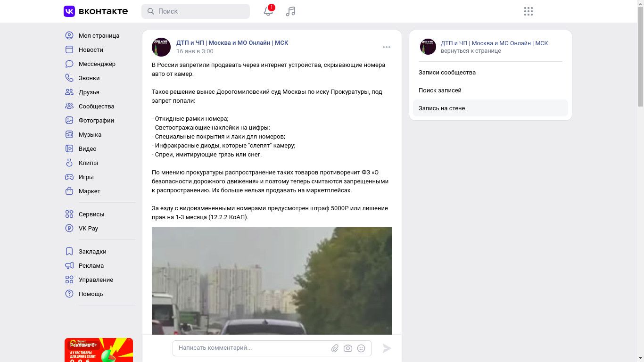
Task: Open Friends section in sidebar
Action: [89, 92]
